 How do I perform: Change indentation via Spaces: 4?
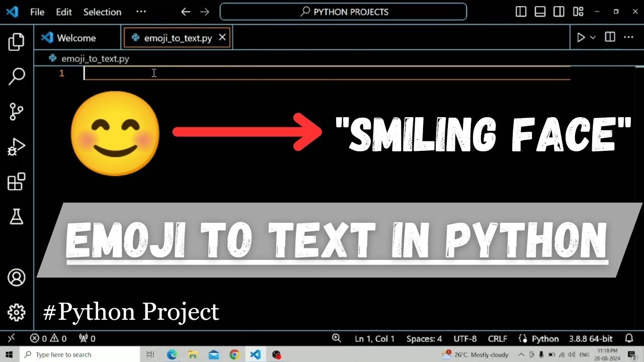[x=424, y=338]
